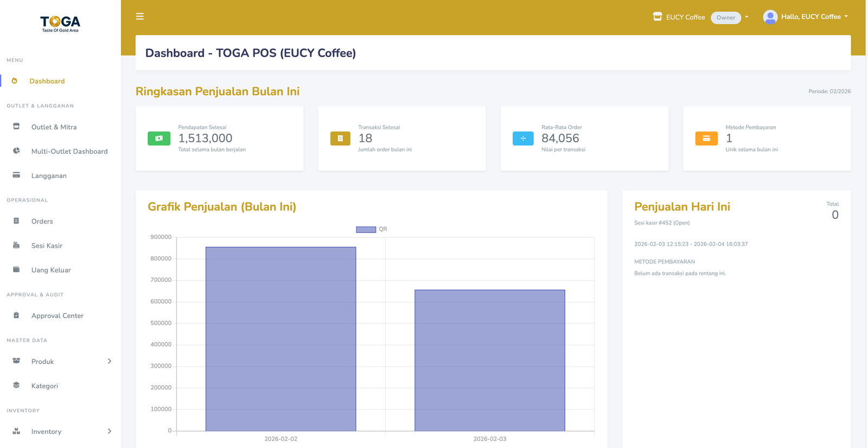The width and height of the screenshot is (868, 448).
Task: Click the Transaksi Selesai receipt icon
Action: tap(340, 138)
